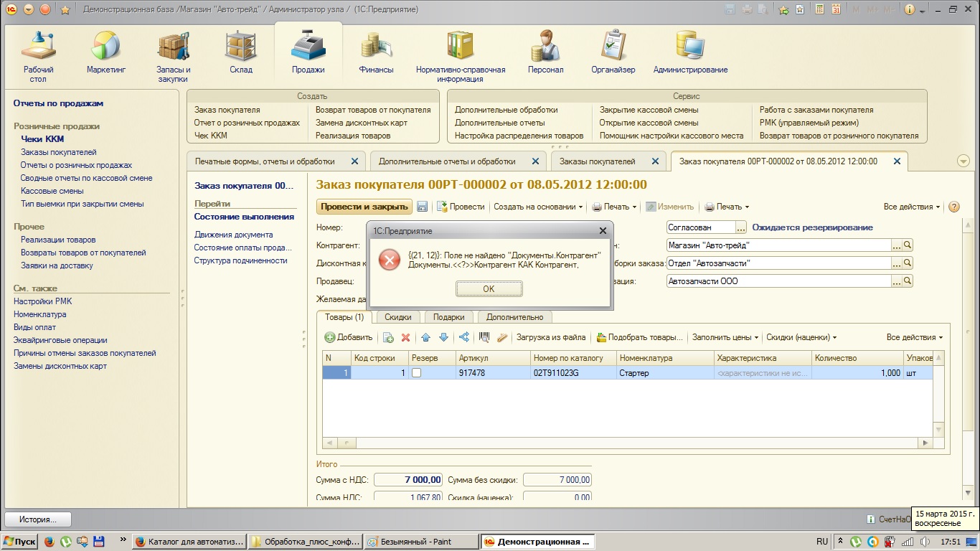Image resolution: width=980 pixels, height=551 pixels.
Task: Open the Запасы и закупки section
Action: (x=174, y=56)
